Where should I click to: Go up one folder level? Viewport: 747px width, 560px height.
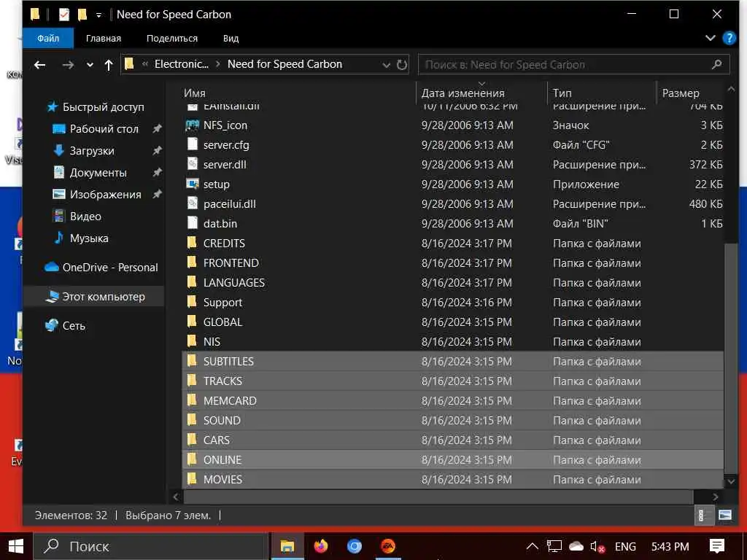(x=109, y=65)
